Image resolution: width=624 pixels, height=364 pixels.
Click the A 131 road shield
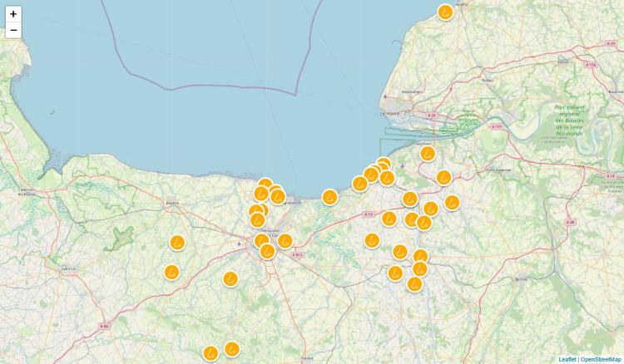[x=496, y=126]
